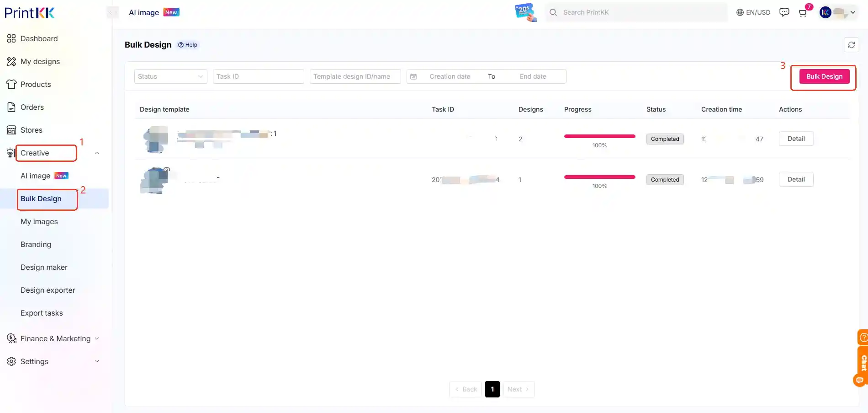This screenshot has height=413, width=868.
Task: Click the Creative lightbulb icon
Action: 10,153
